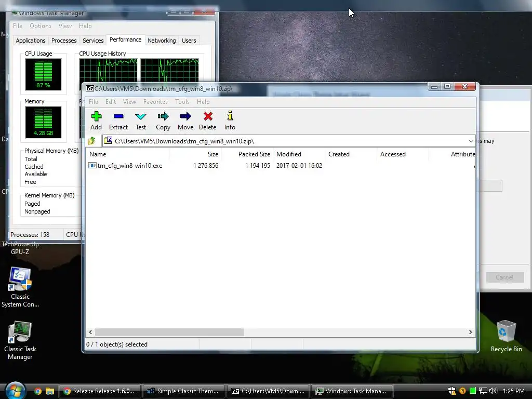
Task: Select the Copy toolbar icon
Action: pyautogui.click(x=163, y=121)
